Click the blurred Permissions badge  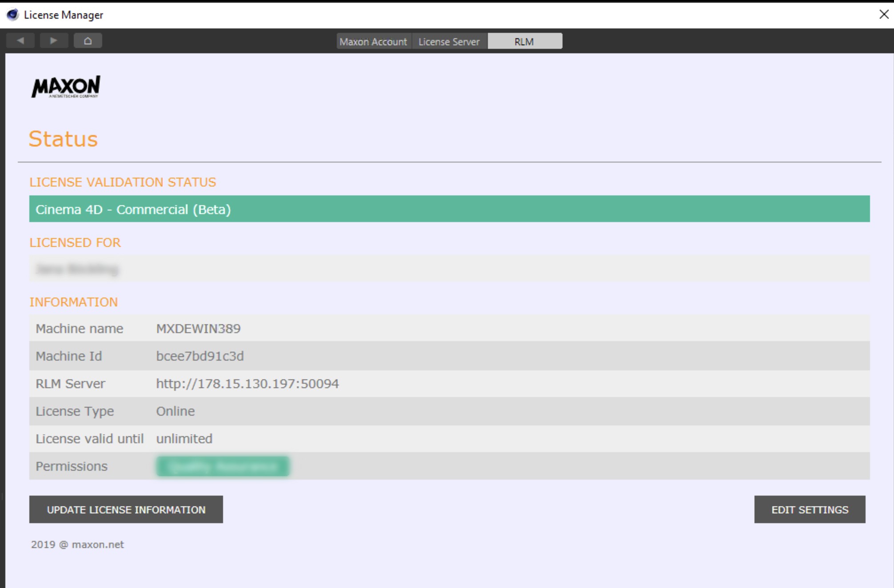click(223, 466)
